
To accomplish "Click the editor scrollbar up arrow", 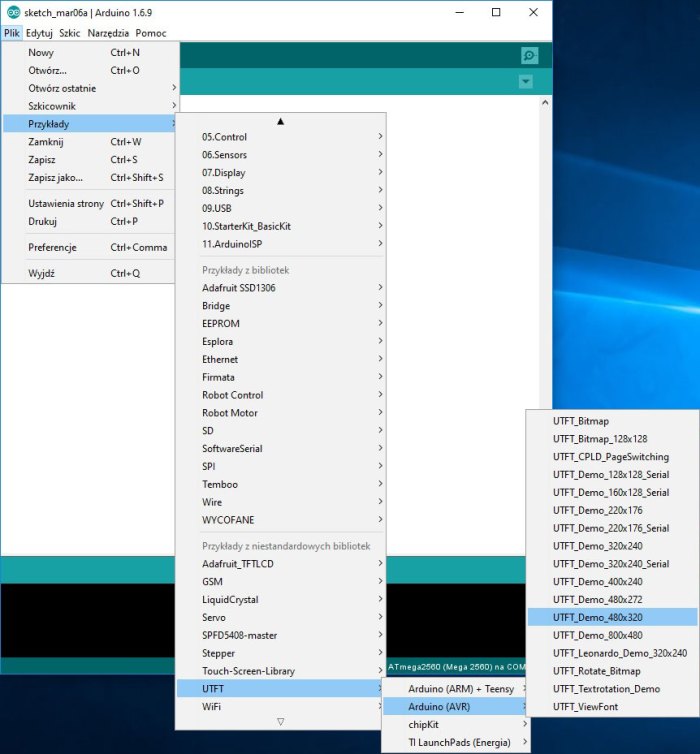I will [545, 103].
